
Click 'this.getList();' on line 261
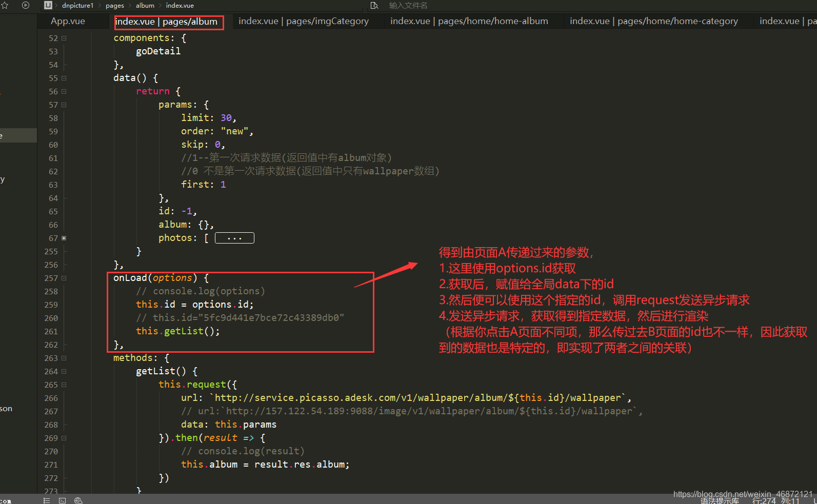[178, 331]
